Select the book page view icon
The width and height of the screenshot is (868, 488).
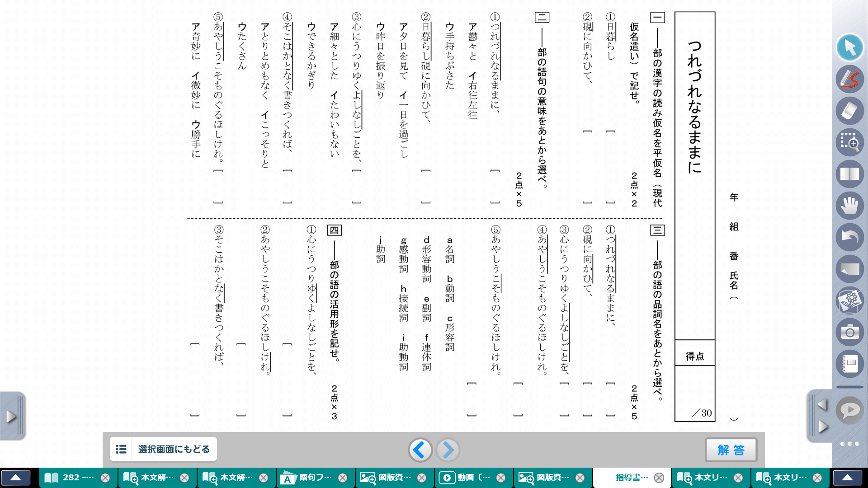(850, 174)
